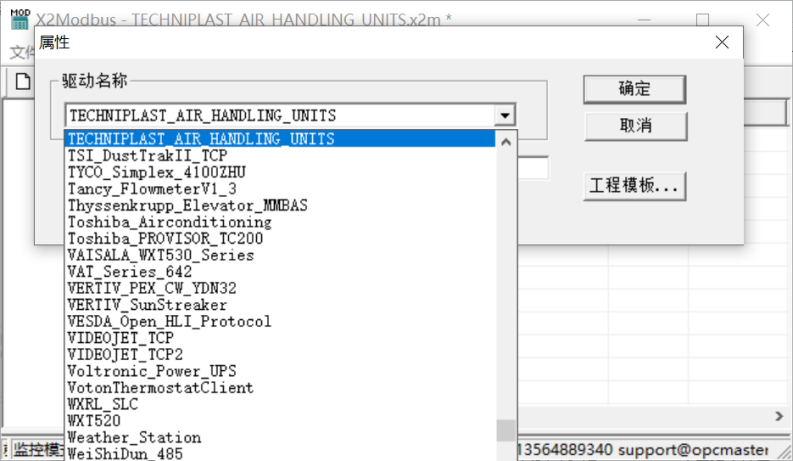The image size is (793, 461).
Task: Select WeiShiDun_485 driver
Action: (x=281, y=453)
